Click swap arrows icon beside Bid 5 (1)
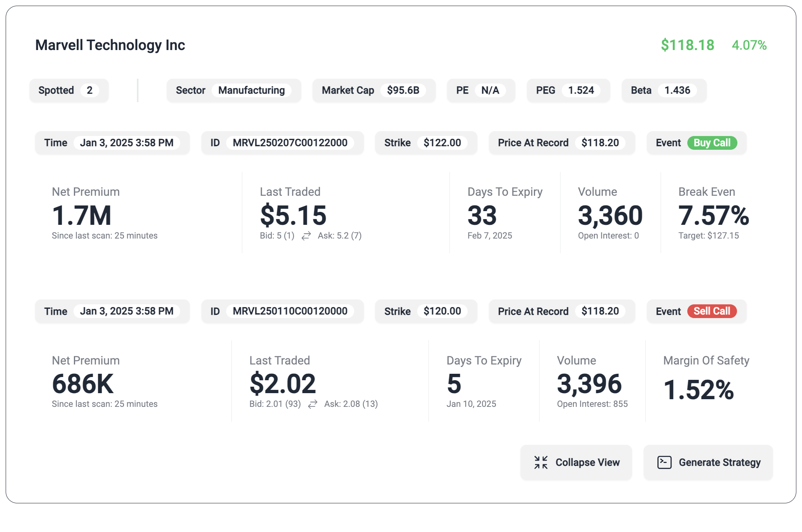 306,236
